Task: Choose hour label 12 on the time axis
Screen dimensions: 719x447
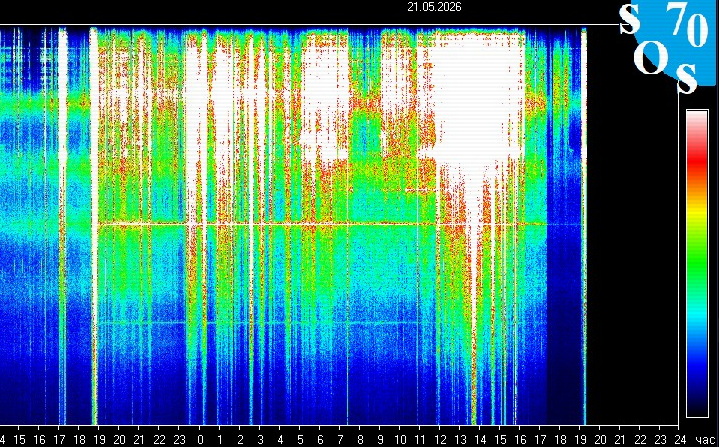Action: tap(440, 439)
